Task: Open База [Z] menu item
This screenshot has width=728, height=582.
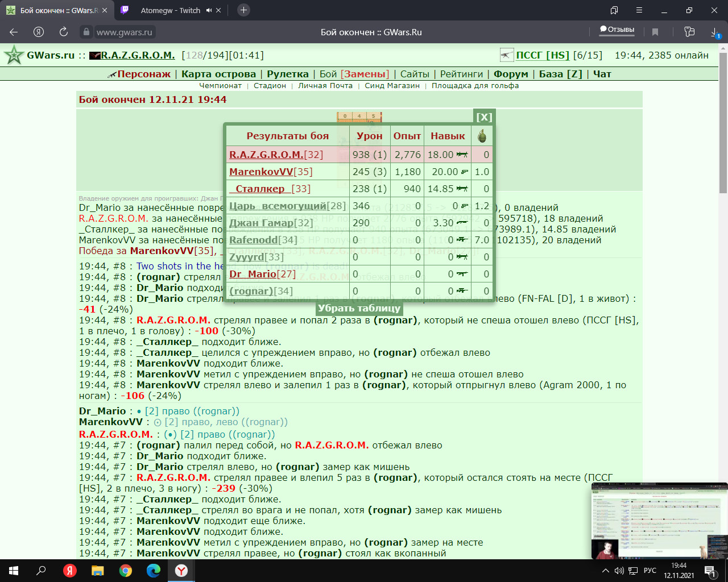Action: (561, 74)
